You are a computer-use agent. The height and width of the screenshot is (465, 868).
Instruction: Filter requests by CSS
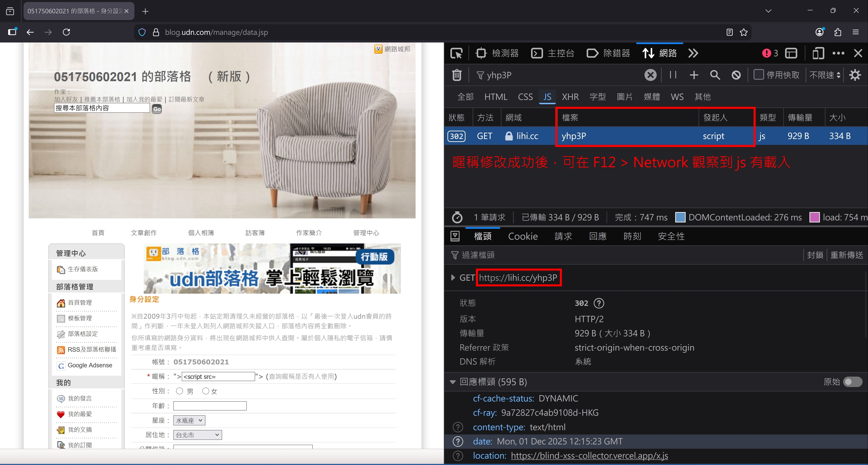[525, 97]
